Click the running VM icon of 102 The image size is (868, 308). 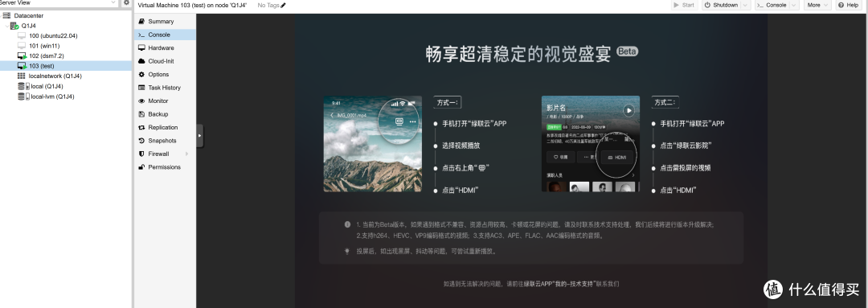[22, 56]
